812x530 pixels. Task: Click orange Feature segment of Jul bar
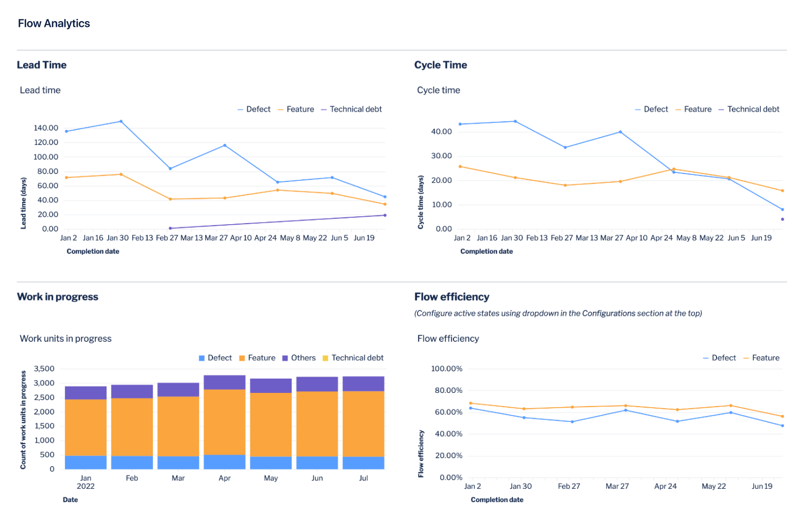364,423
